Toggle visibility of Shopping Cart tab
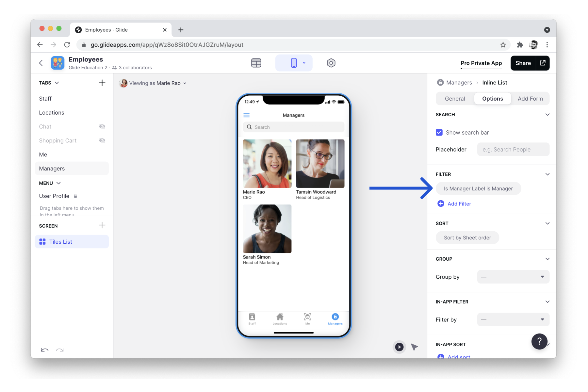Image resolution: width=588 pixels, height=392 pixels. coord(102,141)
